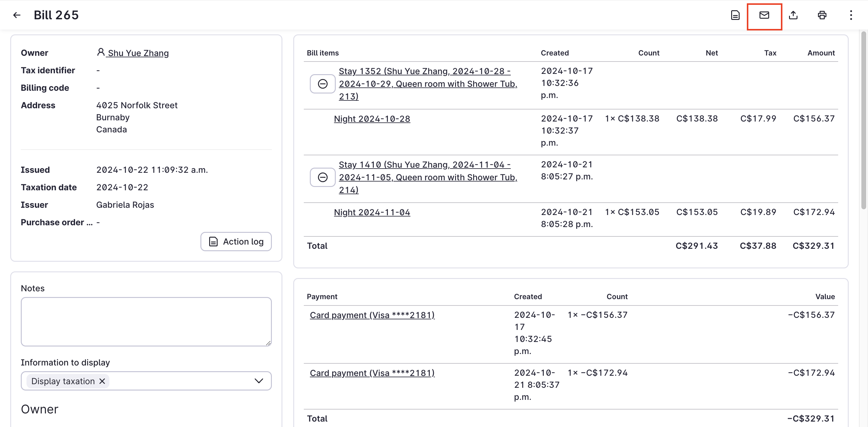Send bill by email envelope icon

[764, 15]
